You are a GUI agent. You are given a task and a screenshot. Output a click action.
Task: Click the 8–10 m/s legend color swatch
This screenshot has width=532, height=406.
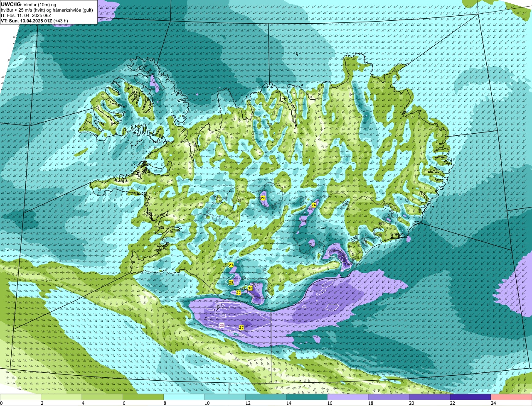184,397
